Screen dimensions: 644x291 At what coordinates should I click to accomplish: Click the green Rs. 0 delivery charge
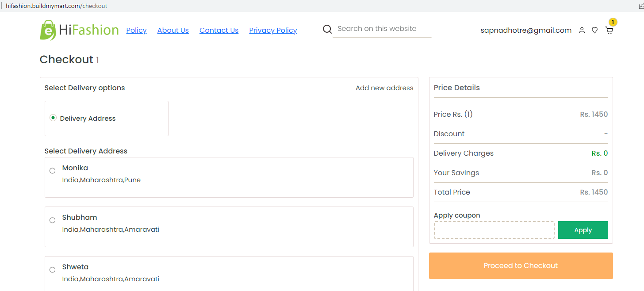coord(600,153)
